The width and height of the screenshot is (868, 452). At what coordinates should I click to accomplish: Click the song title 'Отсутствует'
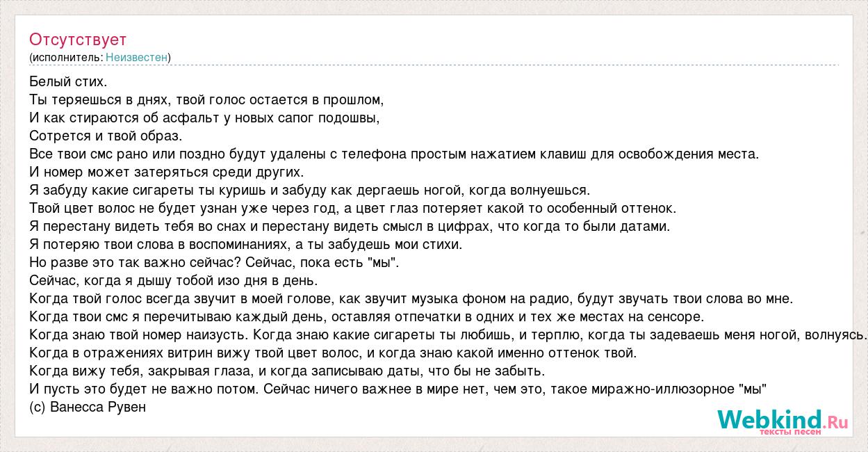point(78,40)
